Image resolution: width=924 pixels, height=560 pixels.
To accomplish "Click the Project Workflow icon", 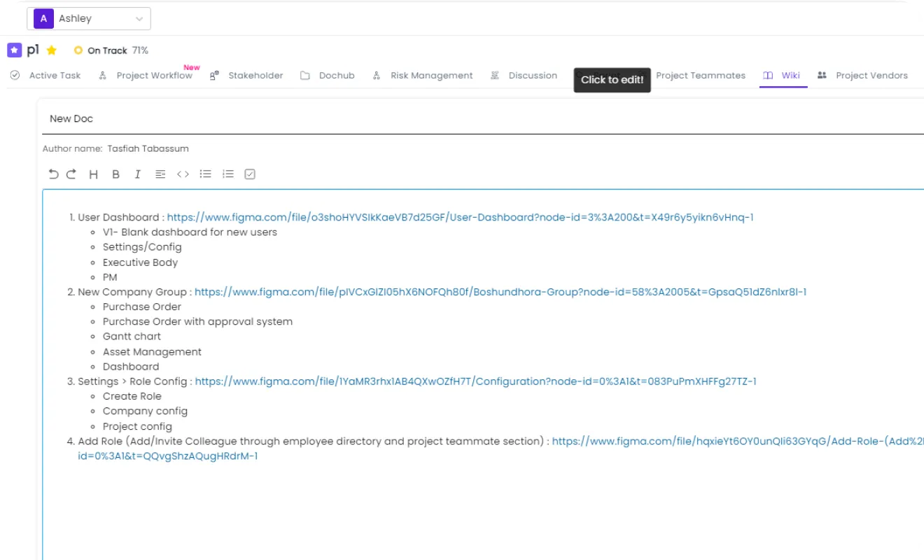I will (x=103, y=76).
